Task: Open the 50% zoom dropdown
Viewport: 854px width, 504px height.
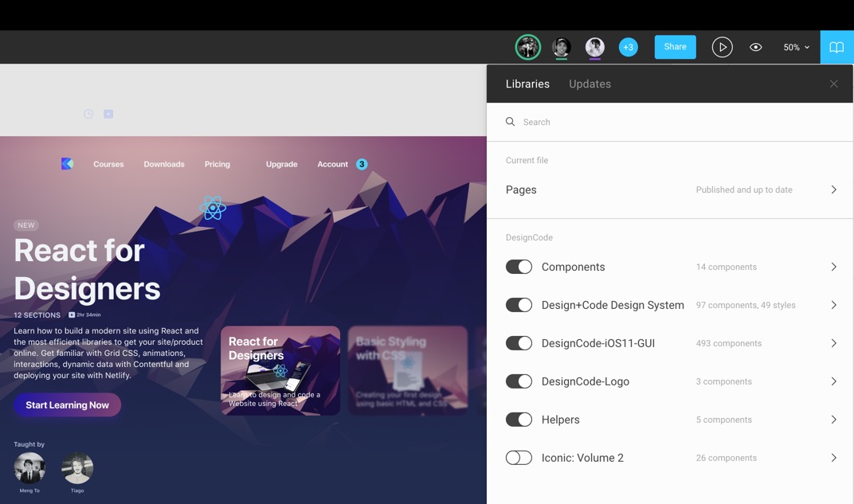Action: click(797, 47)
